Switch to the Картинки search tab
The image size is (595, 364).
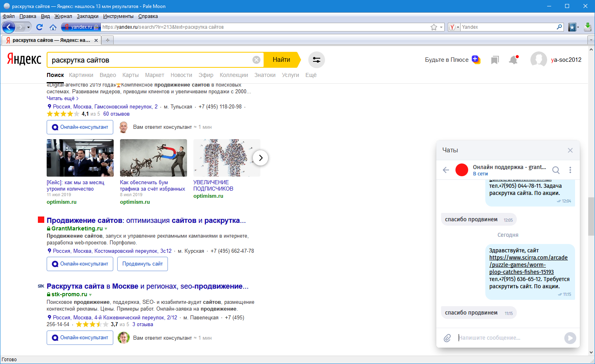[x=81, y=75]
